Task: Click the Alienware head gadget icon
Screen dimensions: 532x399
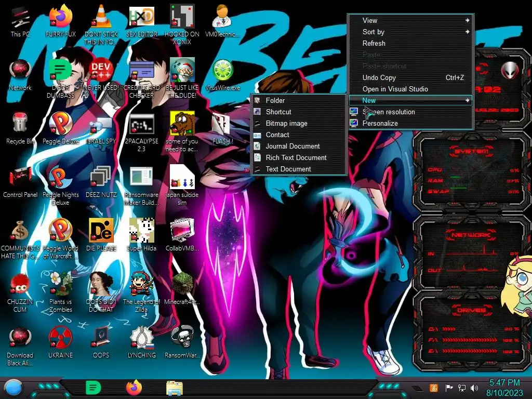Action: point(510,71)
